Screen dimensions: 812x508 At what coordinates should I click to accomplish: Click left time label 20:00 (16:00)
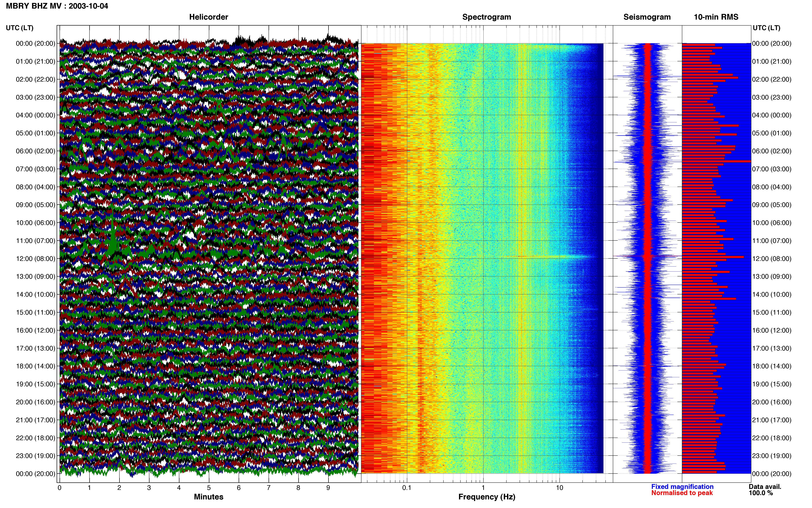pyautogui.click(x=36, y=402)
